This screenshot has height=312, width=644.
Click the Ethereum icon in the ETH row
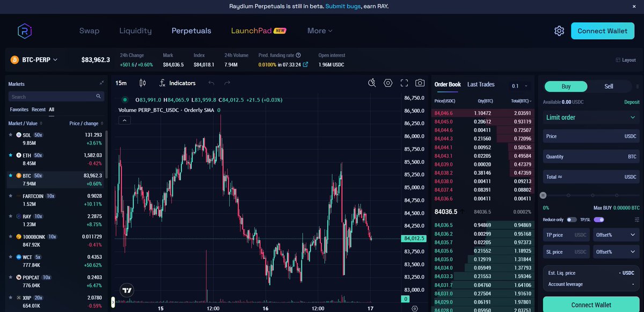19,155
